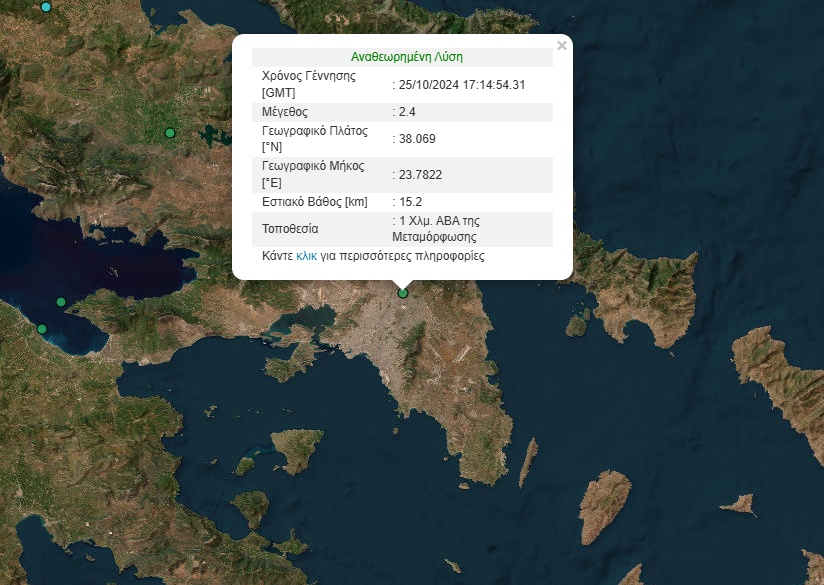Close the earthquake info popup
824x585 pixels.
561,46
